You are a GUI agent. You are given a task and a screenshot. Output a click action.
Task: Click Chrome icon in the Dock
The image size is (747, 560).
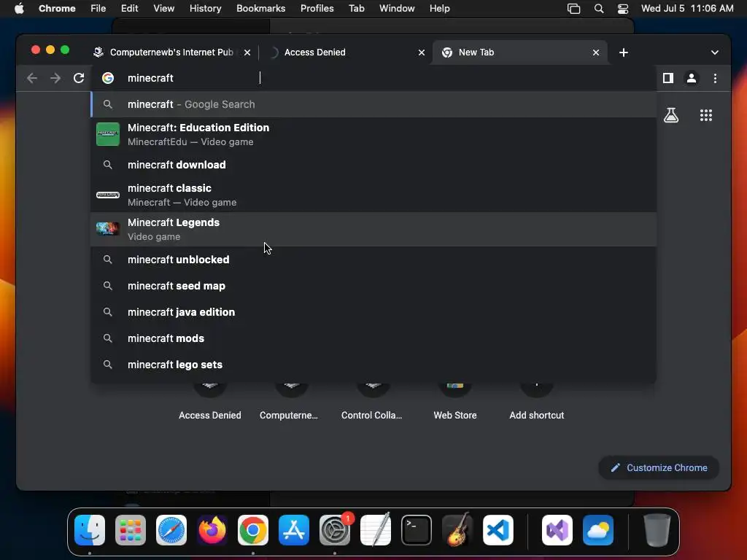coord(253,530)
